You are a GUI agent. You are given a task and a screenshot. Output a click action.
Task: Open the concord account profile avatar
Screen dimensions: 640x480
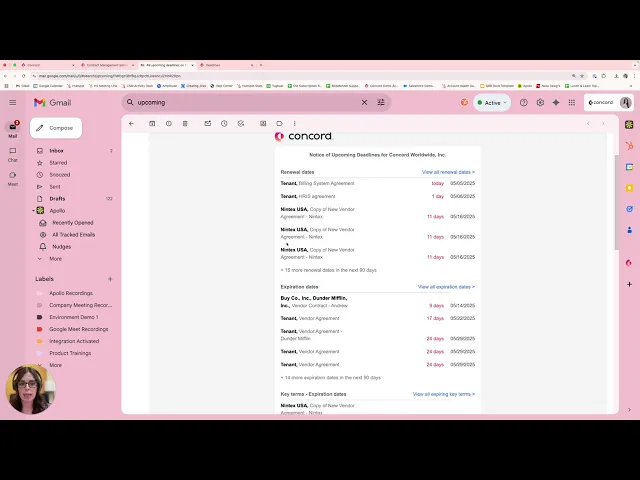[x=626, y=102]
